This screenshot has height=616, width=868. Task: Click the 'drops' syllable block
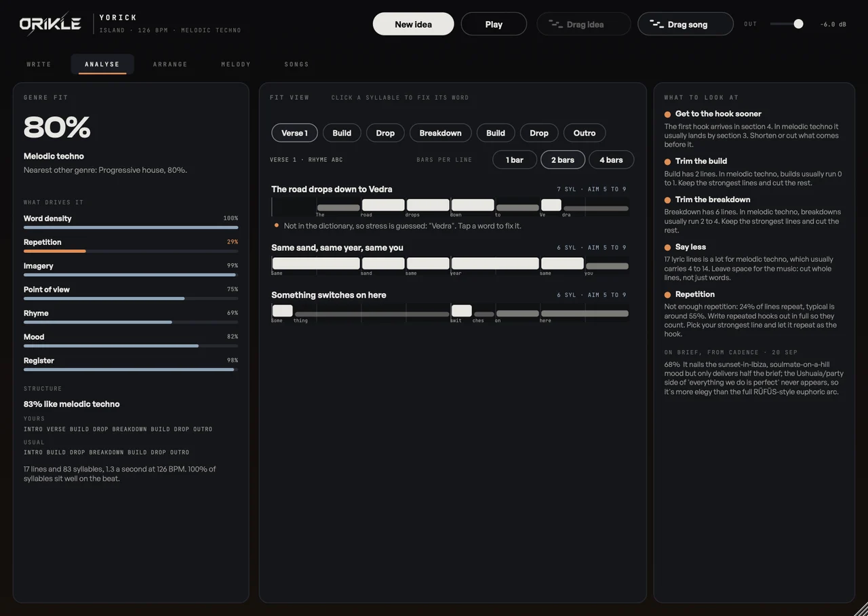[428, 205]
